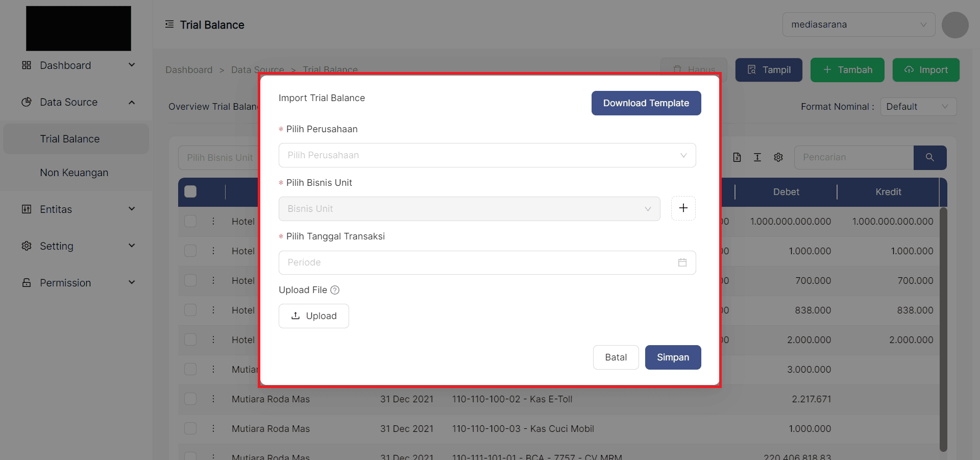The width and height of the screenshot is (980, 460).
Task: Toggle the sidebar hamburger menu icon
Action: click(x=169, y=25)
